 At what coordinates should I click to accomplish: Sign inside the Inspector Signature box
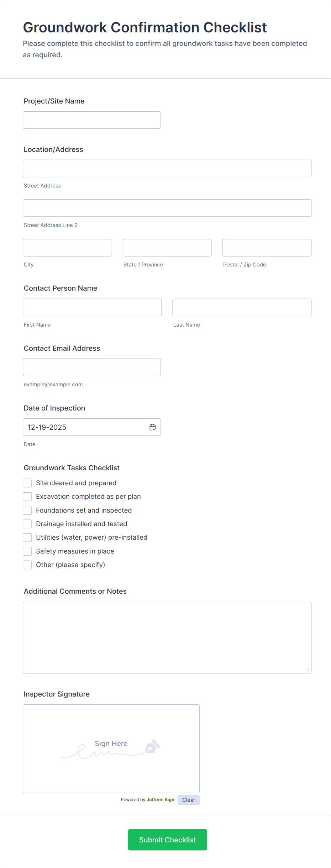[111, 747]
